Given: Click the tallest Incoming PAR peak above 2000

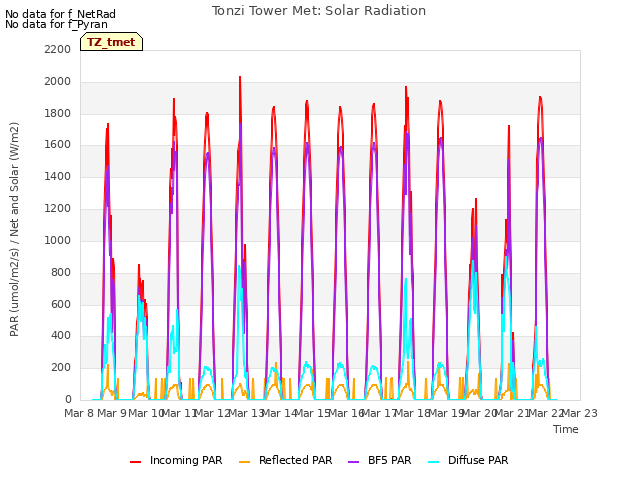Looking at the screenshot, I should (240, 77).
